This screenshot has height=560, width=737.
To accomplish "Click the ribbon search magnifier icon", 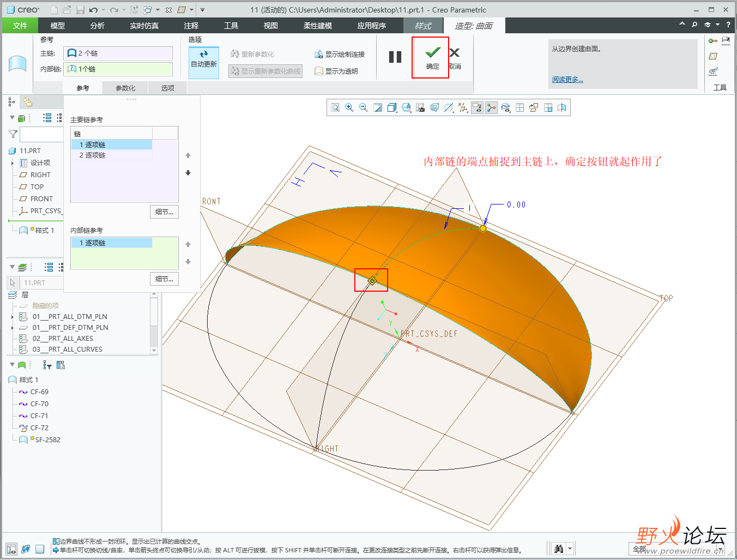I will 694,25.
